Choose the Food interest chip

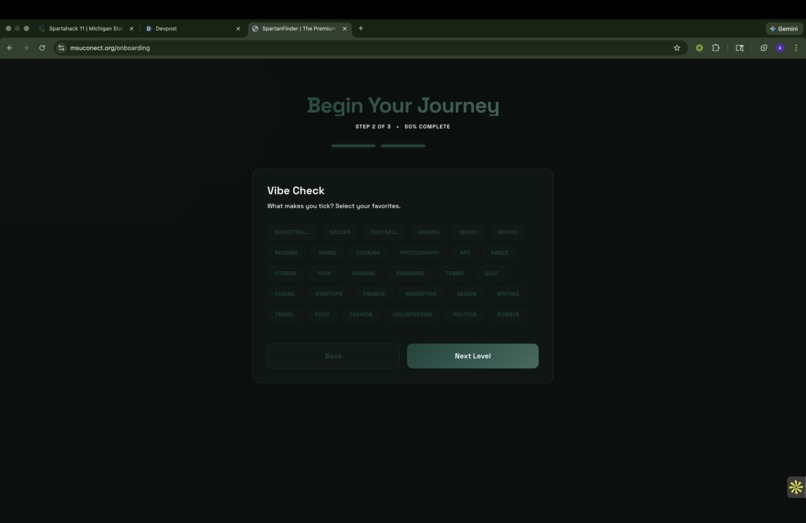pos(322,314)
